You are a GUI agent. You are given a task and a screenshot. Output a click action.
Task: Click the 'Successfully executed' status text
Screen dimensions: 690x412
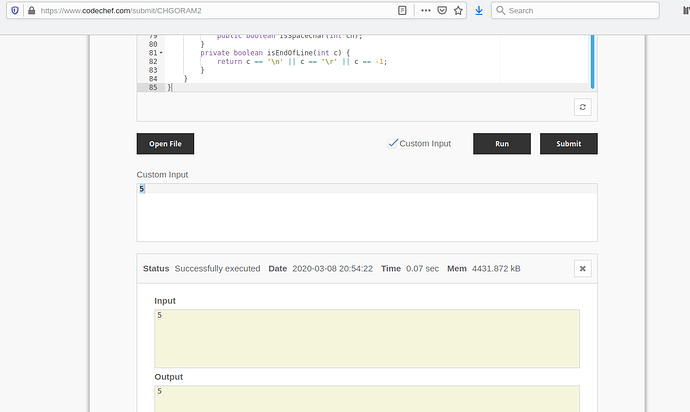click(217, 269)
